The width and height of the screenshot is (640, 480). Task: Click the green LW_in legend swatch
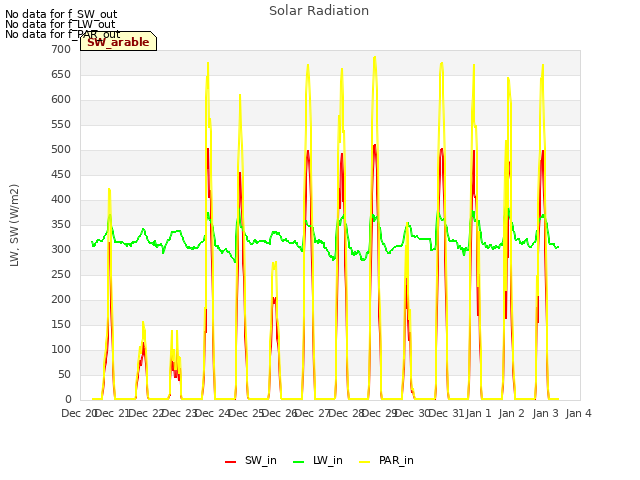click(x=299, y=462)
